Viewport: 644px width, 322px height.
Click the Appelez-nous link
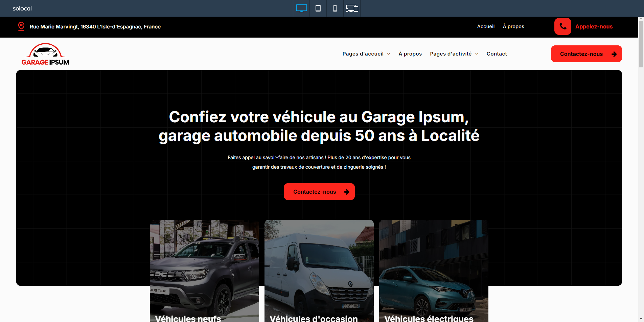tap(594, 26)
